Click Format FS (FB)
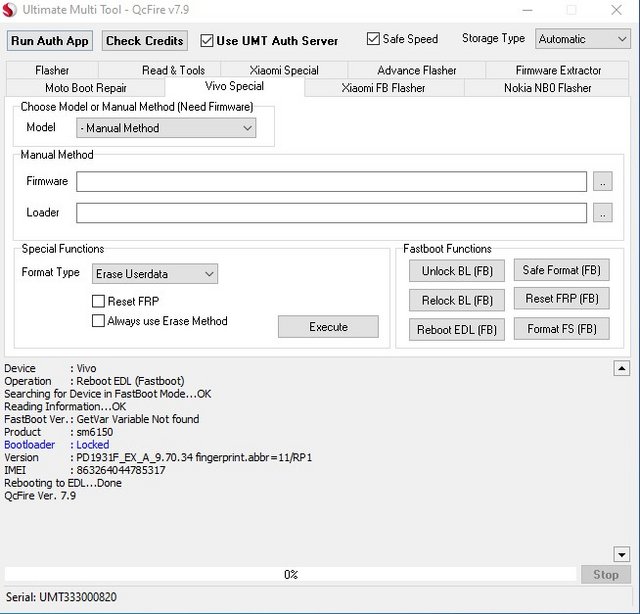 [x=561, y=329]
